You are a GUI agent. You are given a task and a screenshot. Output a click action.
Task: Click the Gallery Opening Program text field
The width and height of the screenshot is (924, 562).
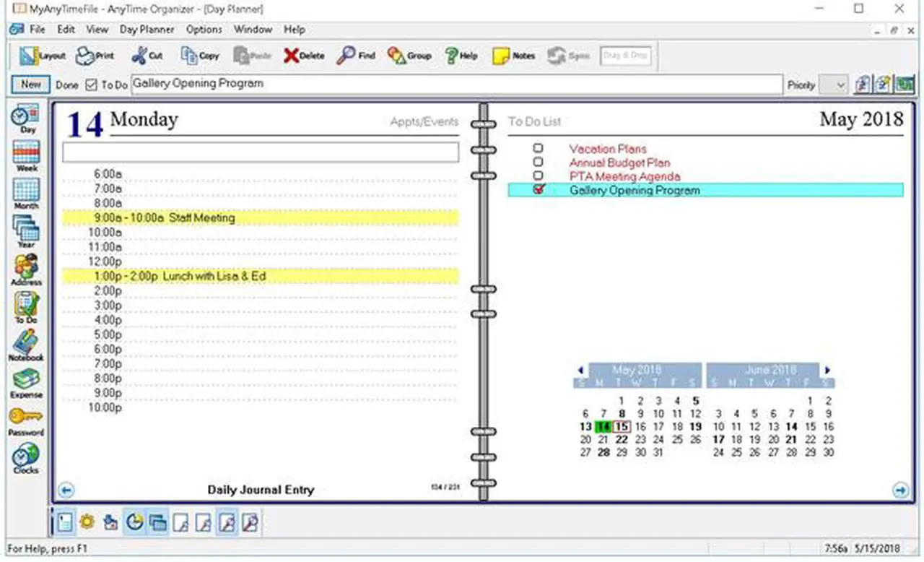456,85
